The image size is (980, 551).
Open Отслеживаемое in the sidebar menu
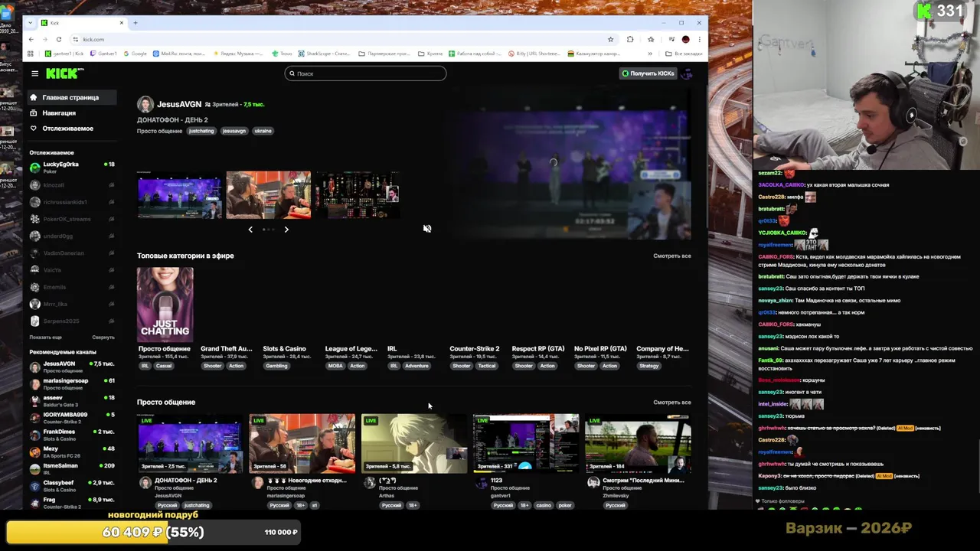67,128
